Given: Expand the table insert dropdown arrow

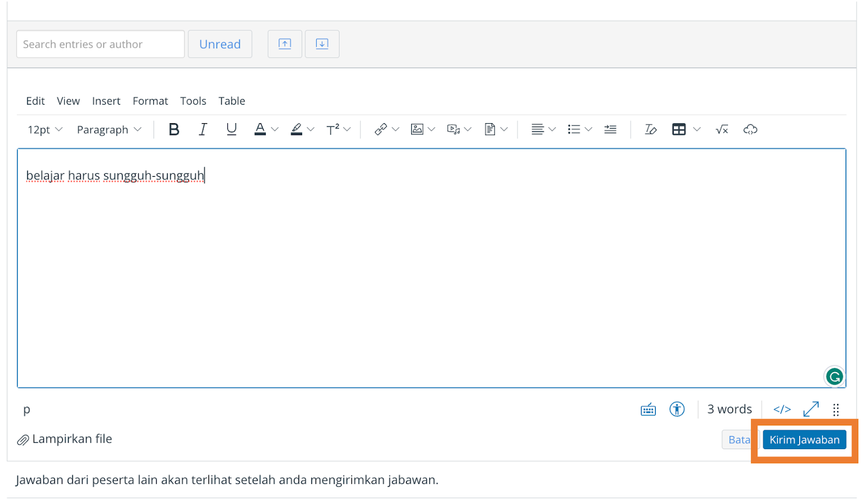Looking at the screenshot, I should [697, 129].
